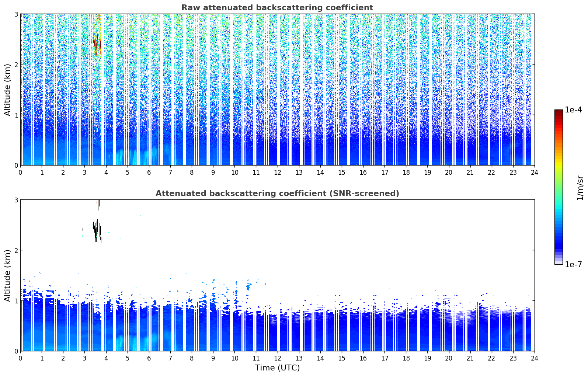The width and height of the screenshot is (588, 376).
Task: Click the top plot 'Altitude (km)' label
Action: (8, 90)
